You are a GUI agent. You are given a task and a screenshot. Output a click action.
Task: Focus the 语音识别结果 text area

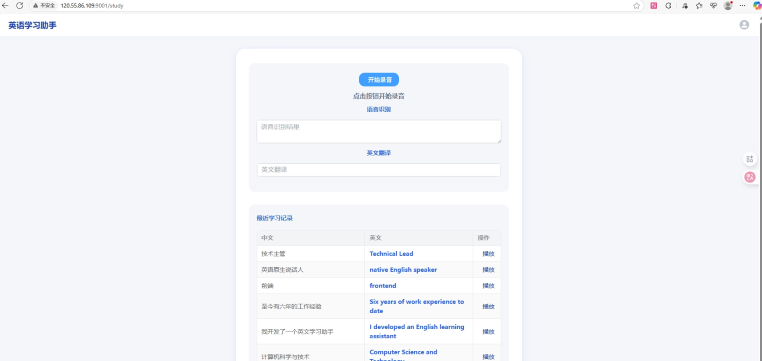pyautogui.click(x=379, y=132)
